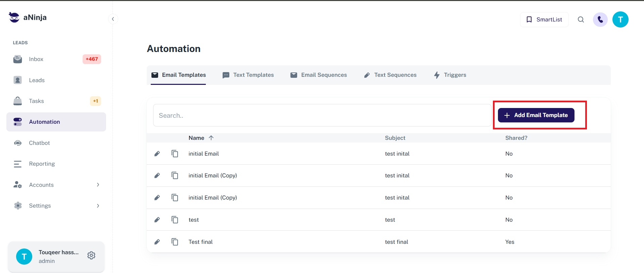Click the edit pencil for Test final
The image size is (644, 273).
pos(157,242)
